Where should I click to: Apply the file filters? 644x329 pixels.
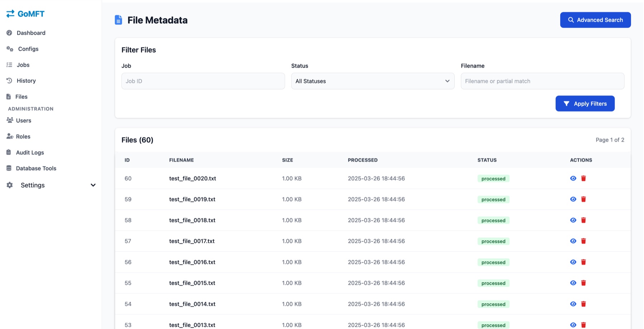[585, 103]
